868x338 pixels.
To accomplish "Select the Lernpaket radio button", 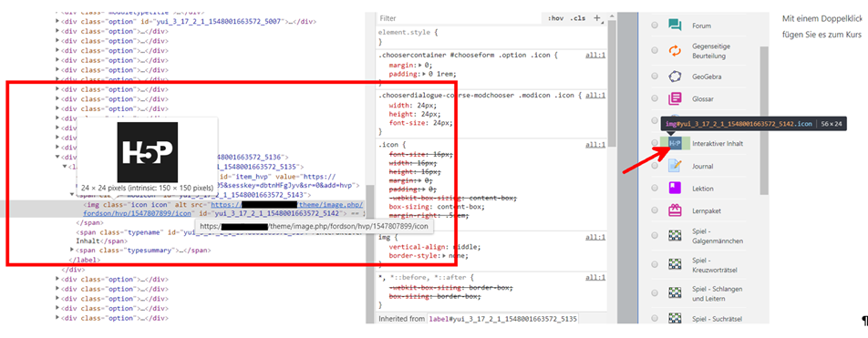I will (655, 210).
